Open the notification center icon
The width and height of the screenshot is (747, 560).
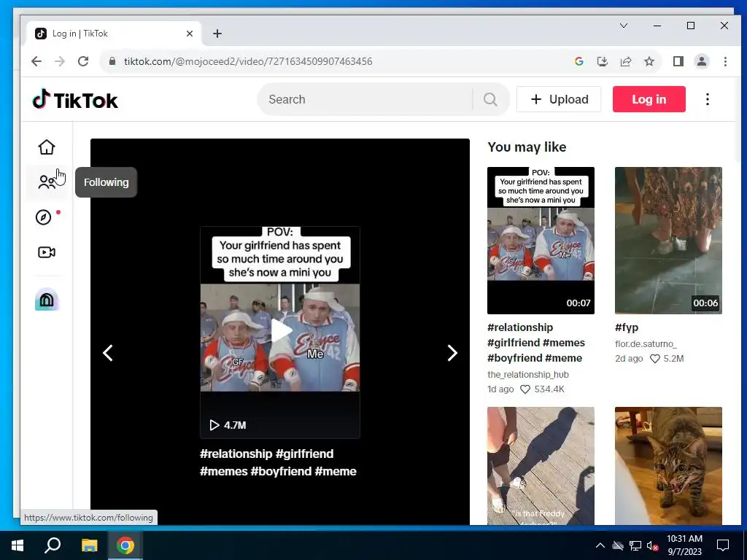point(723,545)
